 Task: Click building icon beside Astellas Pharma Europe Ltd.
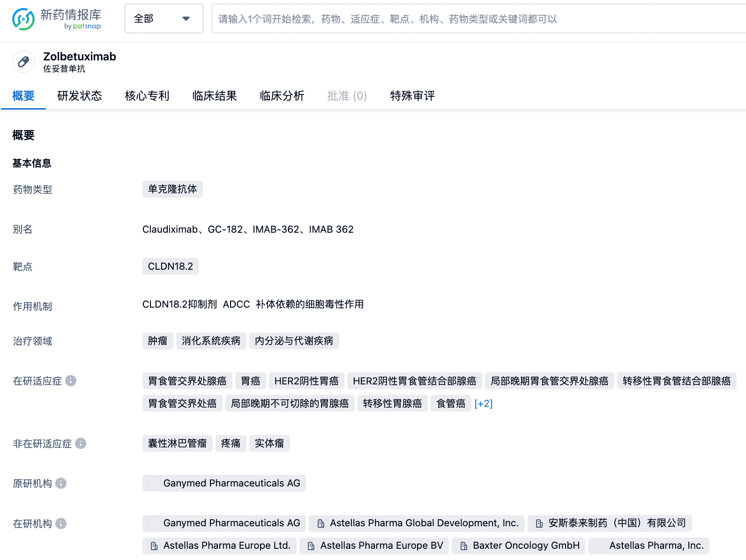(x=154, y=546)
